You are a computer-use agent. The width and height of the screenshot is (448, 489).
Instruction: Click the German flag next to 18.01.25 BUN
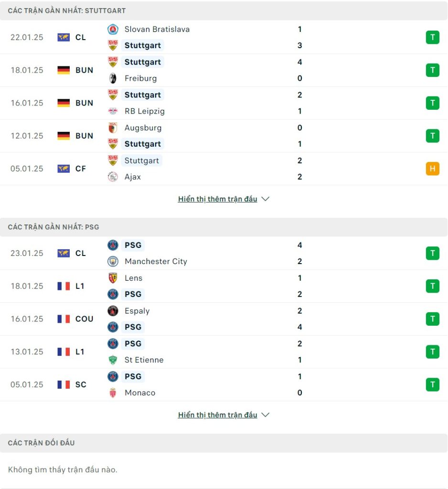64,70
